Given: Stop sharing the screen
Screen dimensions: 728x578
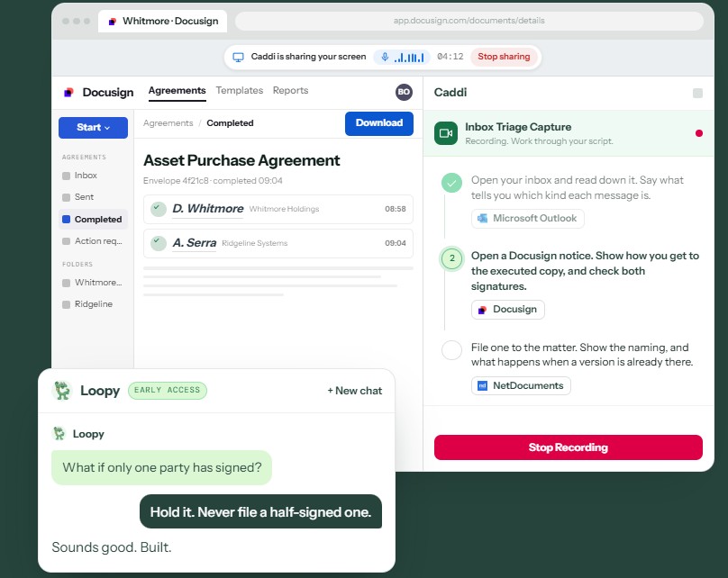Looking at the screenshot, I should [x=504, y=57].
